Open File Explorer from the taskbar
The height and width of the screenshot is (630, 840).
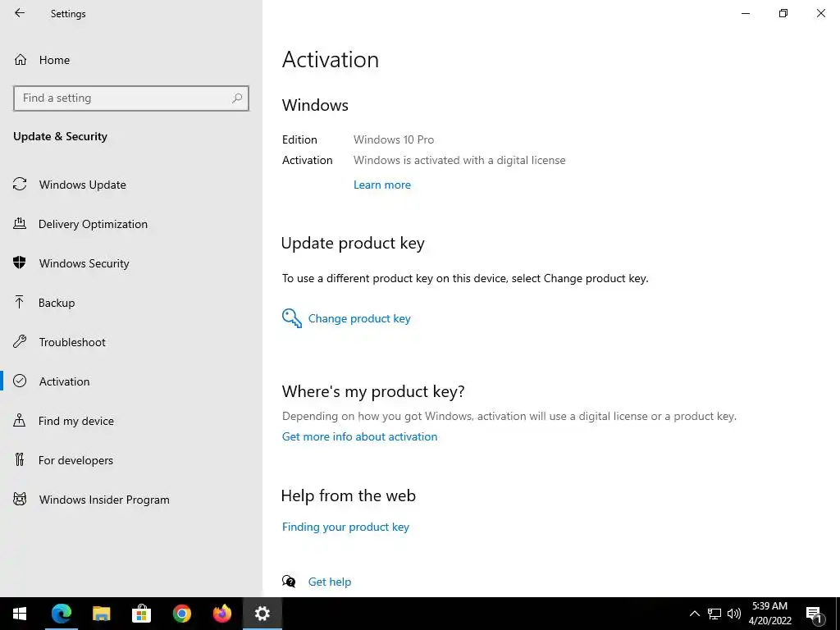pyautogui.click(x=101, y=614)
